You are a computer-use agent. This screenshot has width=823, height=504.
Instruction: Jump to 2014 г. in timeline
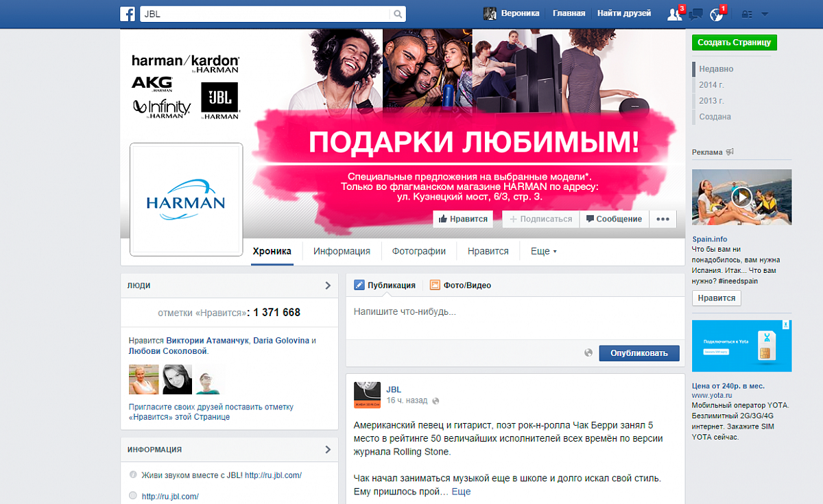(x=711, y=85)
